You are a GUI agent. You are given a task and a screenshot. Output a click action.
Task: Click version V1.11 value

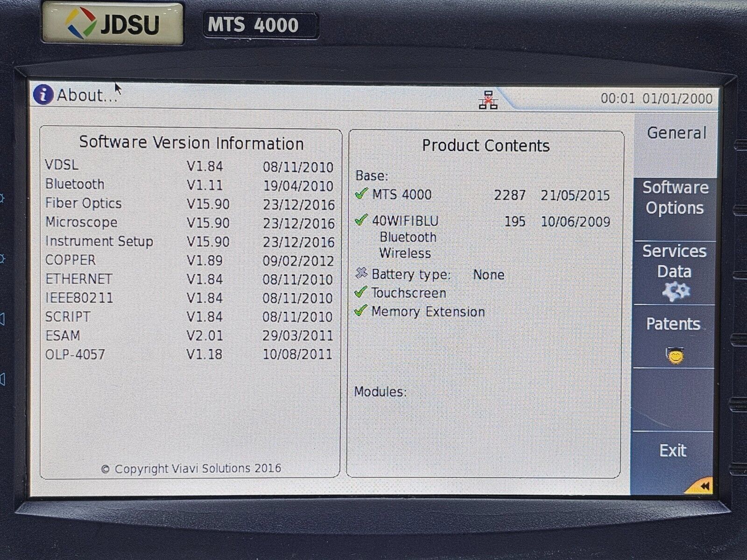tap(204, 185)
